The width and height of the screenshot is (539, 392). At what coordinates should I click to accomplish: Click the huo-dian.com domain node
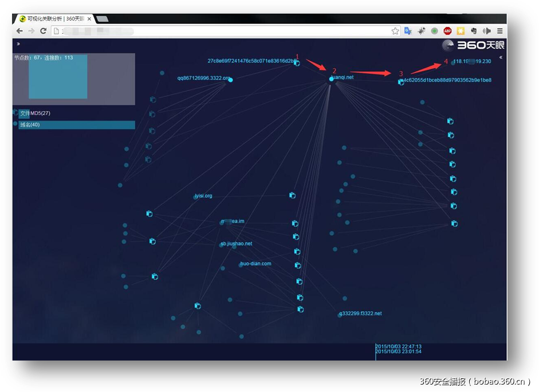pyautogui.click(x=241, y=265)
